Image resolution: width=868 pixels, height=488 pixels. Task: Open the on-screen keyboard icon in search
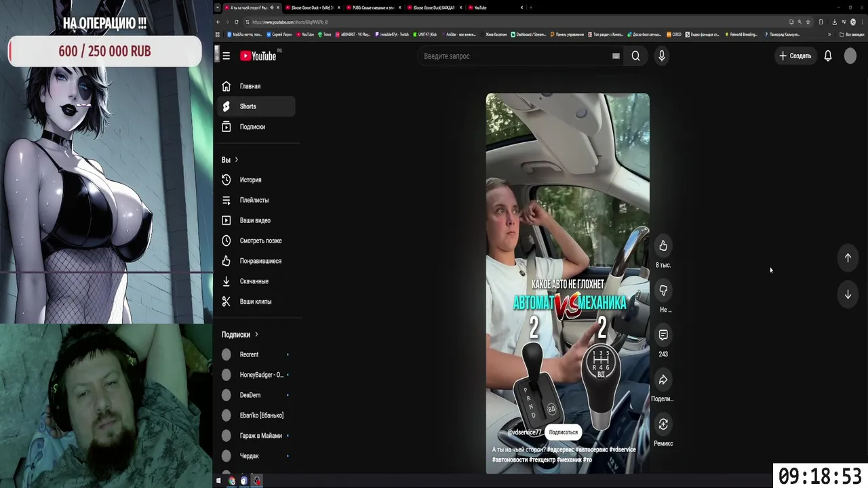pyautogui.click(x=616, y=56)
